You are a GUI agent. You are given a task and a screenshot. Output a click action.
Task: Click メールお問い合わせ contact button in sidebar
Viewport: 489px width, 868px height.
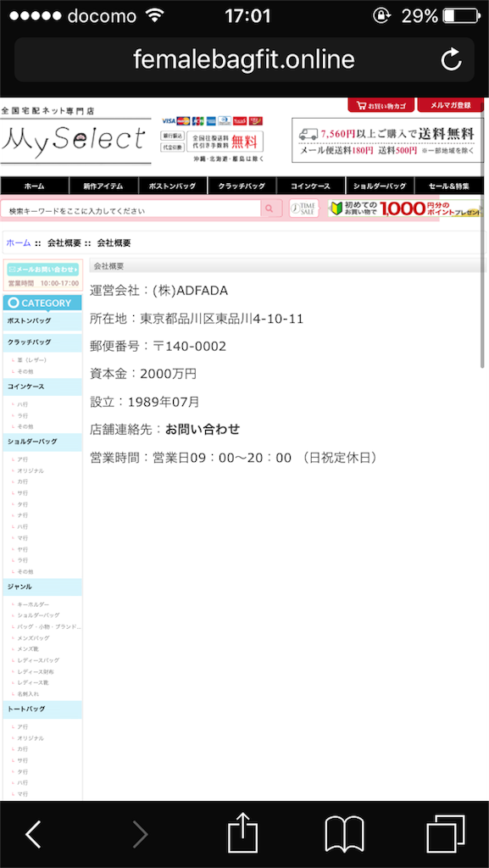point(43,270)
